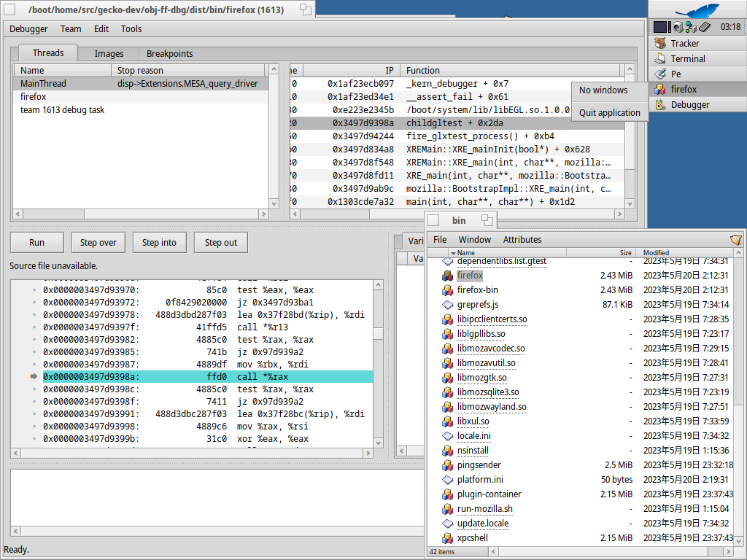Select the fire_glxtest_process() stack frame
This screenshot has height=560, width=747.
coord(457,136)
